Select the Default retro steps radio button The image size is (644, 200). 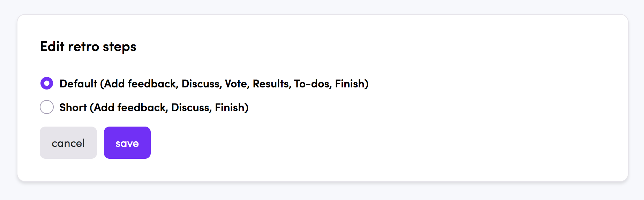coord(47,83)
